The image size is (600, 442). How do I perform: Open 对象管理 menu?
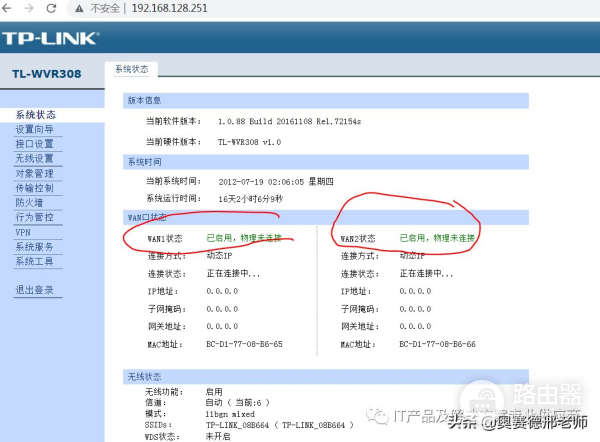point(34,173)
